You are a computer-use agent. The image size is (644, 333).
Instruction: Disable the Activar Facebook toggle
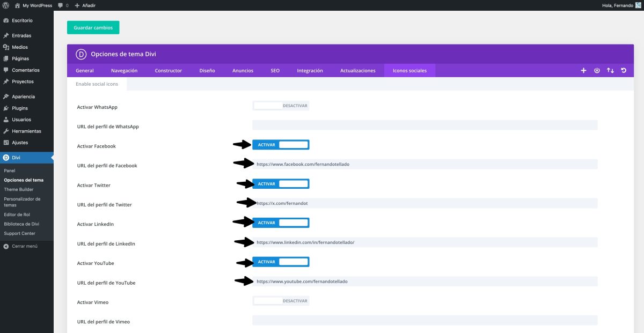pyautogui.click(x=280, y=144)
